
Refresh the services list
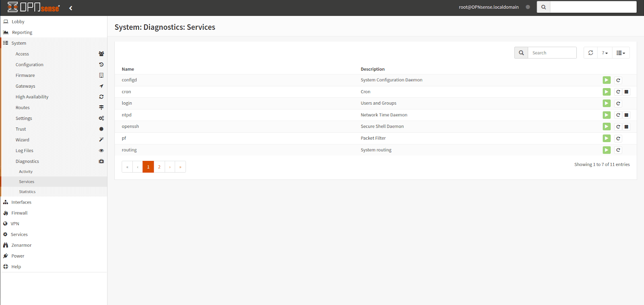tap(590, 53)
